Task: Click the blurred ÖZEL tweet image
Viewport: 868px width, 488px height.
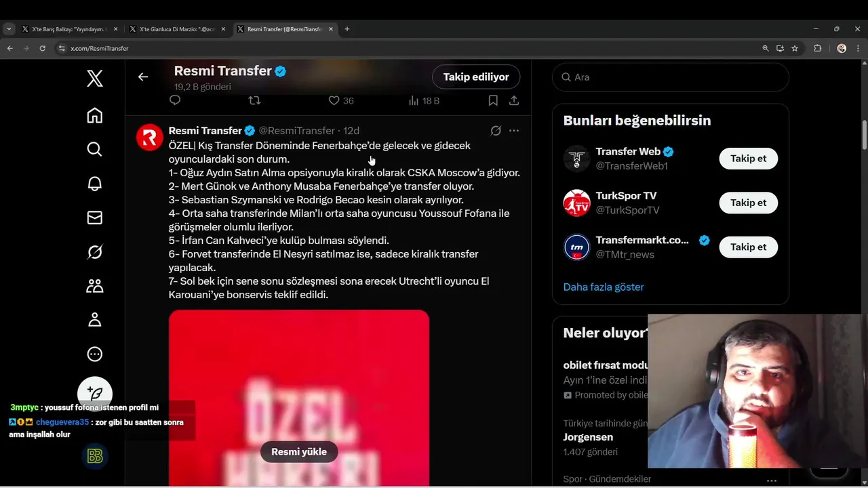Action: pos(299,398)
